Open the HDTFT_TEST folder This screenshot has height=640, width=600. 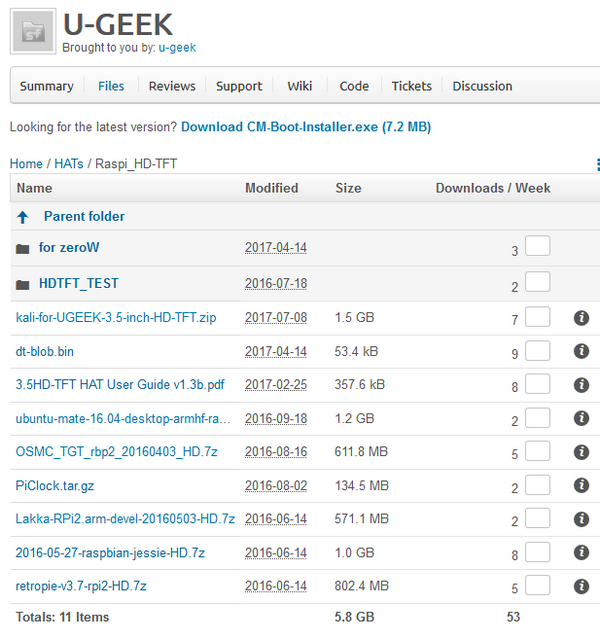tap(79, 283)
